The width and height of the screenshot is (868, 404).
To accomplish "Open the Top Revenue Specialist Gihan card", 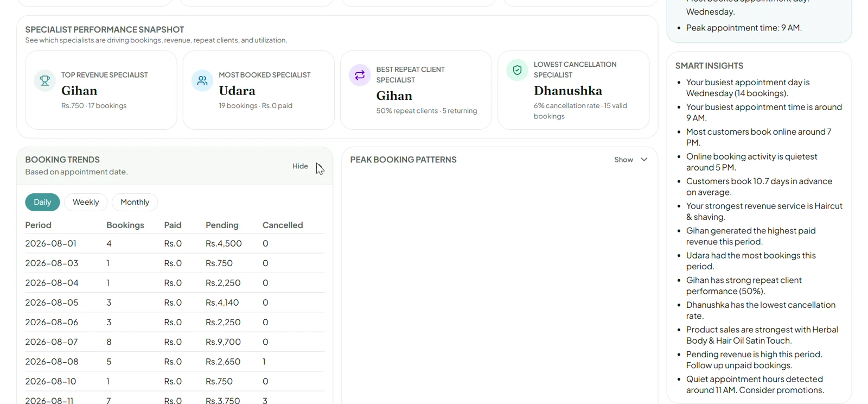I will 101,90.
